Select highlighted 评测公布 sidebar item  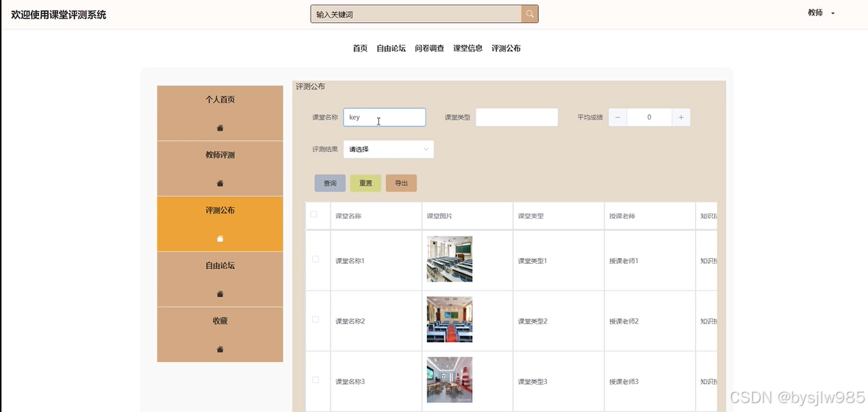tap(220, 223)
